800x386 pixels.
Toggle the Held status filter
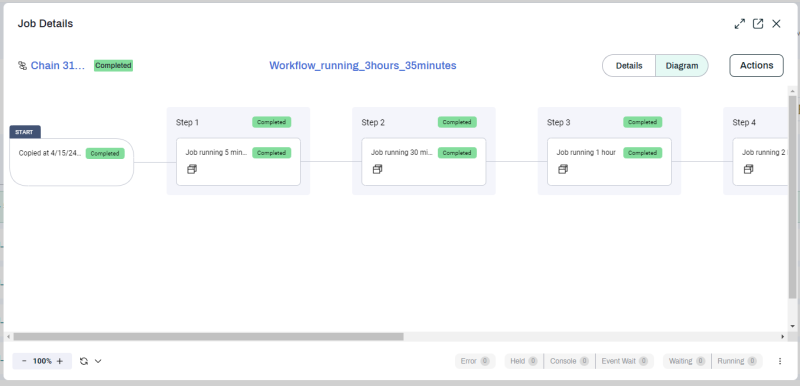pos(524,361)
